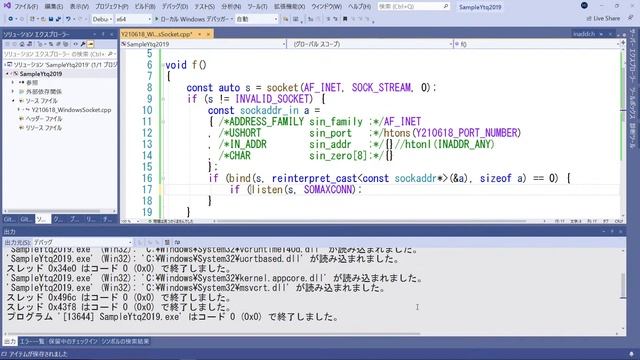Switch to Y210618_Wi...sSocket.cpp editor tab
The width and height of the screenshot is (640, 360).
pyautogui.click(x=156, y=34)
